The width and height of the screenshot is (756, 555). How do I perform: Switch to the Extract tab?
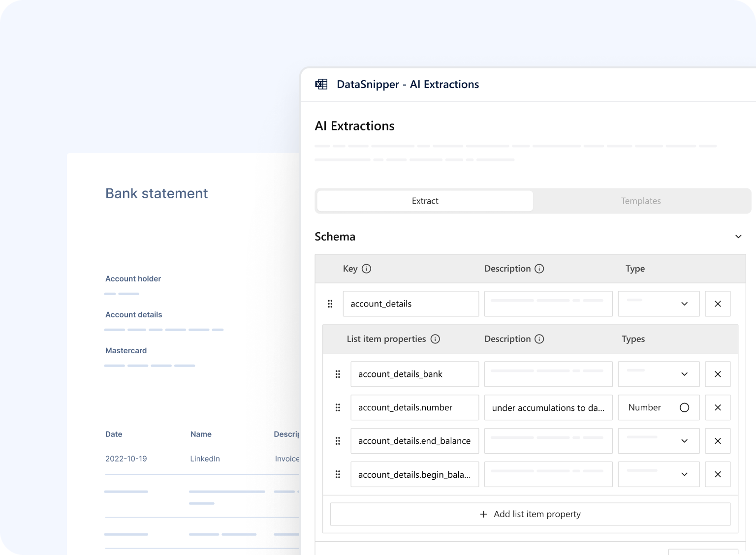pyautogui.click(x=425, y=201)
